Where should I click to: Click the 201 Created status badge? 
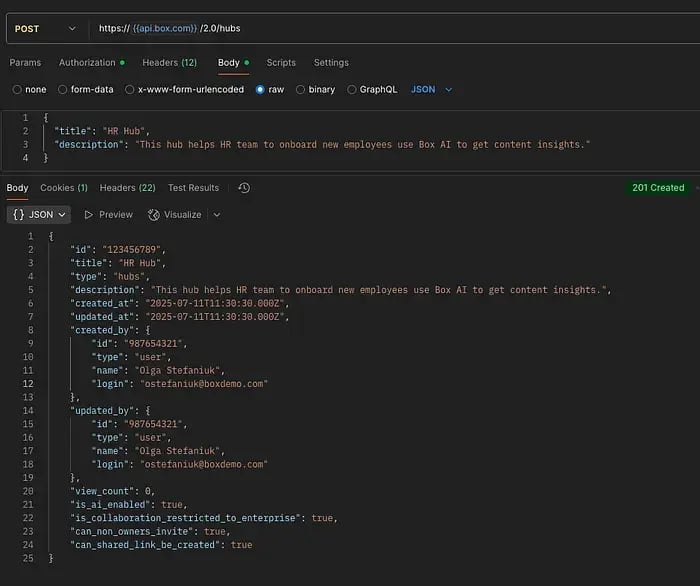click(658, 188)
